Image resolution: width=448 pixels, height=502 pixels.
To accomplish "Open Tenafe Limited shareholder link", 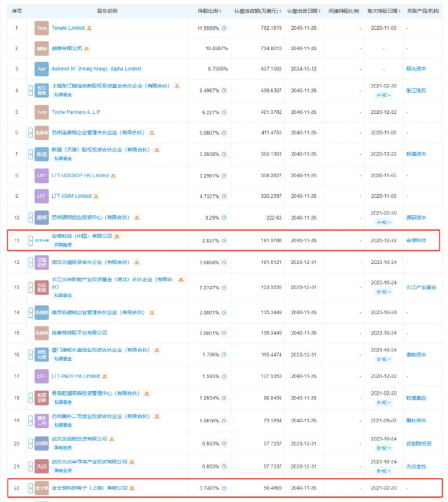I will 68,28.
